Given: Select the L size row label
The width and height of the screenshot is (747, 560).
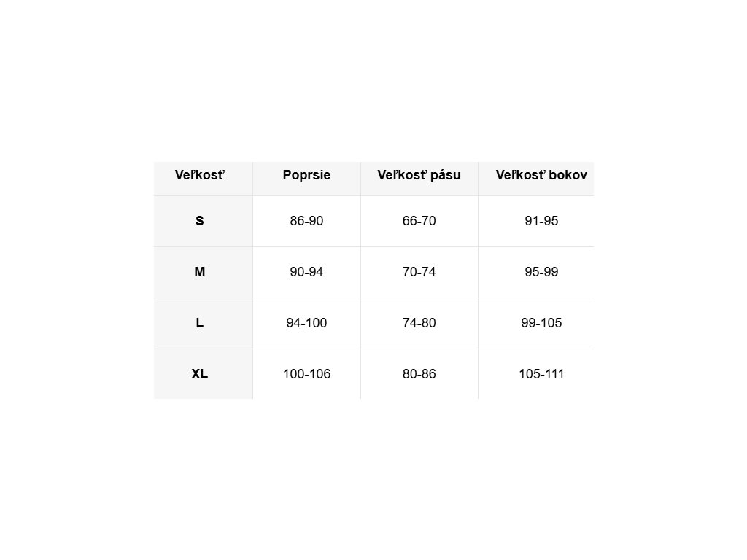Looking at the screenshot, I should (200, 323).
